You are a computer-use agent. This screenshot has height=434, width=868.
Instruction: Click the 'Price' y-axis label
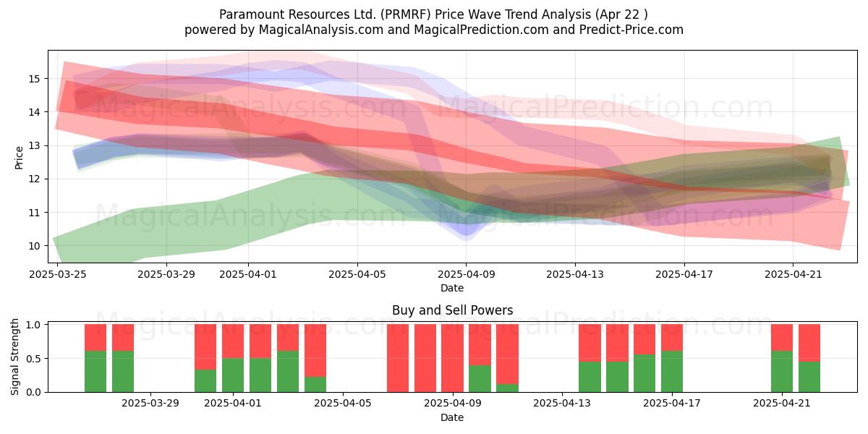coord(20,156)
